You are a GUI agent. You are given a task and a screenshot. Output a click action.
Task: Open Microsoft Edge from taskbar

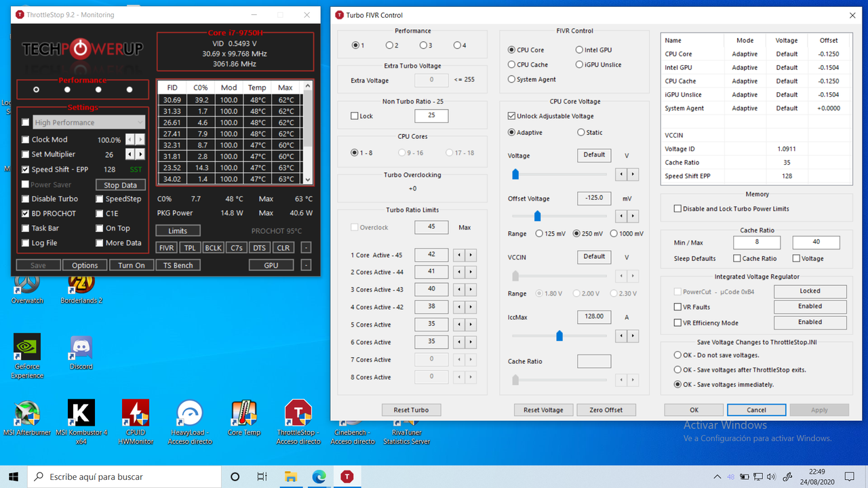319,476
